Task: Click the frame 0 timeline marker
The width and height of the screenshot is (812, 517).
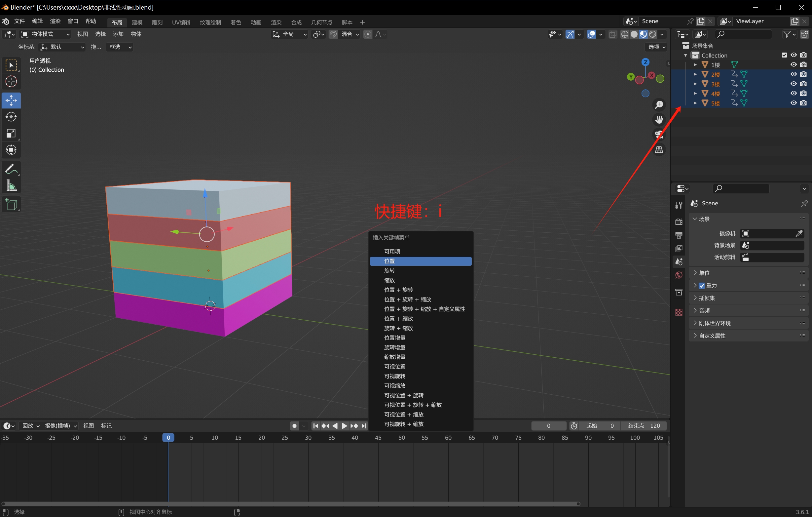Action: pyautogui.click(x=168, y=438)
